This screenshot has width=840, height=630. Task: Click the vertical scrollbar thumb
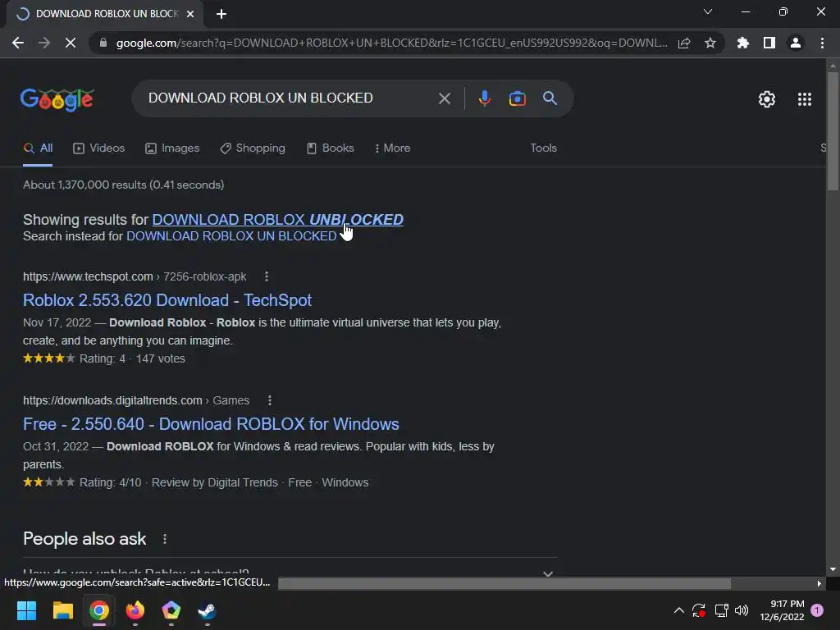(x=833, y=130)
